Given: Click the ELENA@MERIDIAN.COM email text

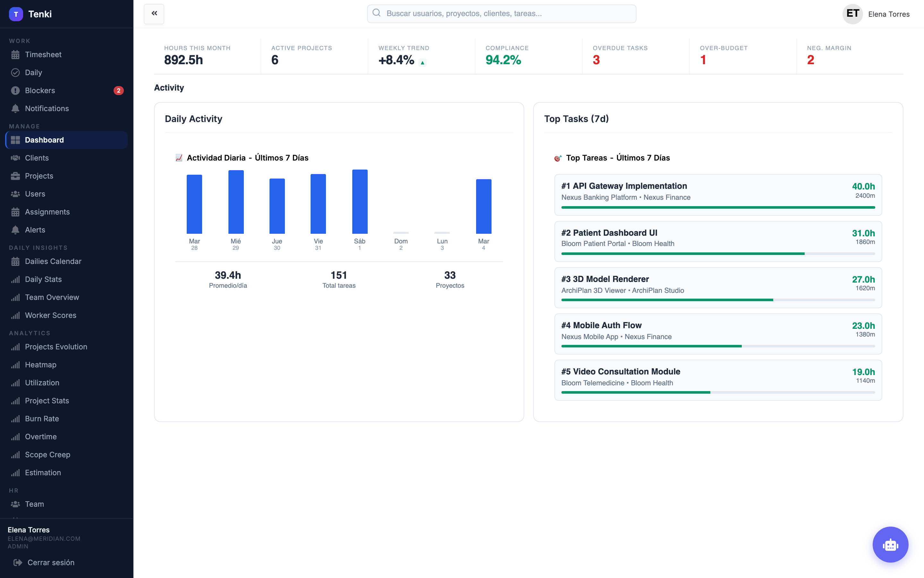Looking at the screenshot, I should [44, 539].
